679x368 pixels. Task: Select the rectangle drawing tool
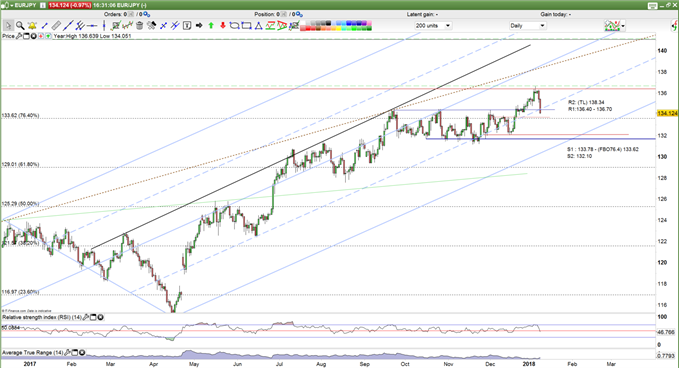coord(246,26)
